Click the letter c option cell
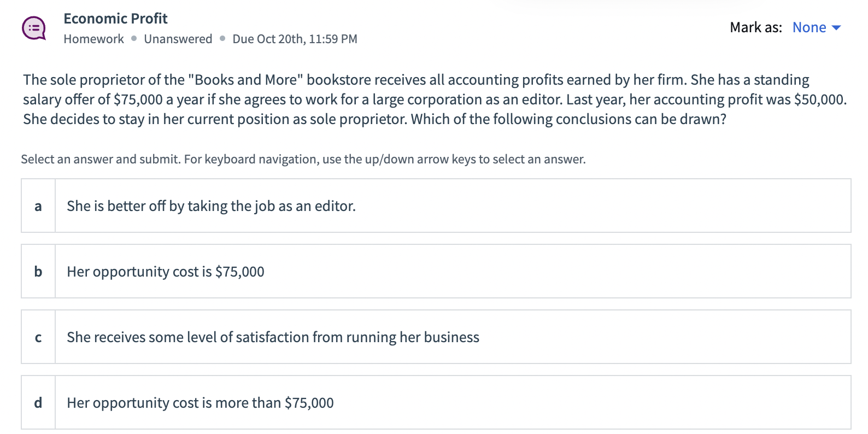This screenshot has width=868, height=434. 38,337
